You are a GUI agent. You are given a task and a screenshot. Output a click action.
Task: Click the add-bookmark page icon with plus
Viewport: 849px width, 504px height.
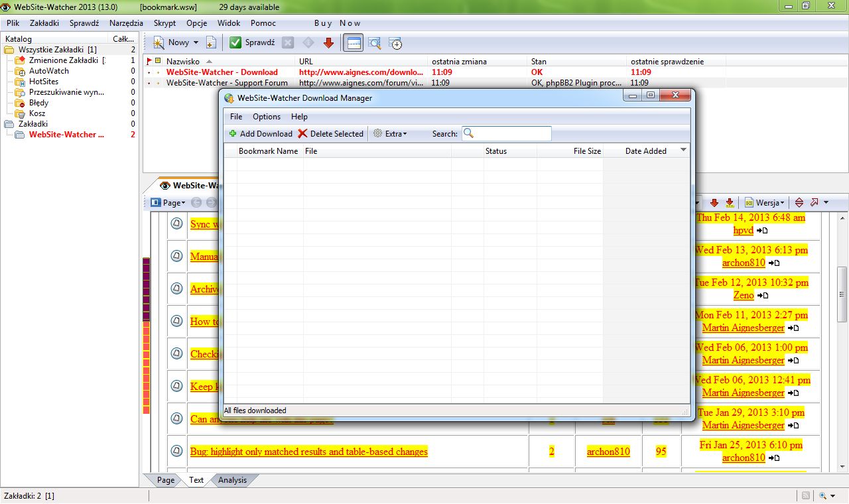click(x=211, y=42)
